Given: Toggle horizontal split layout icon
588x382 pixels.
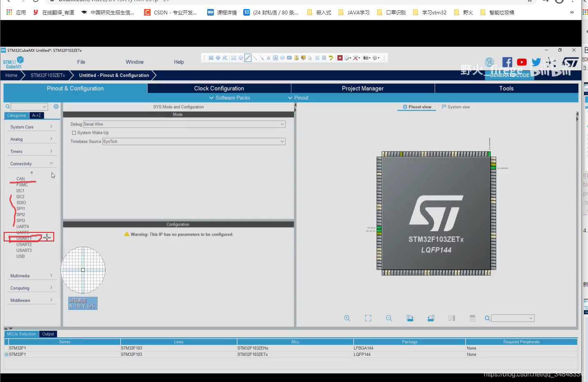Looking at the screenshot, I should 472,318.
